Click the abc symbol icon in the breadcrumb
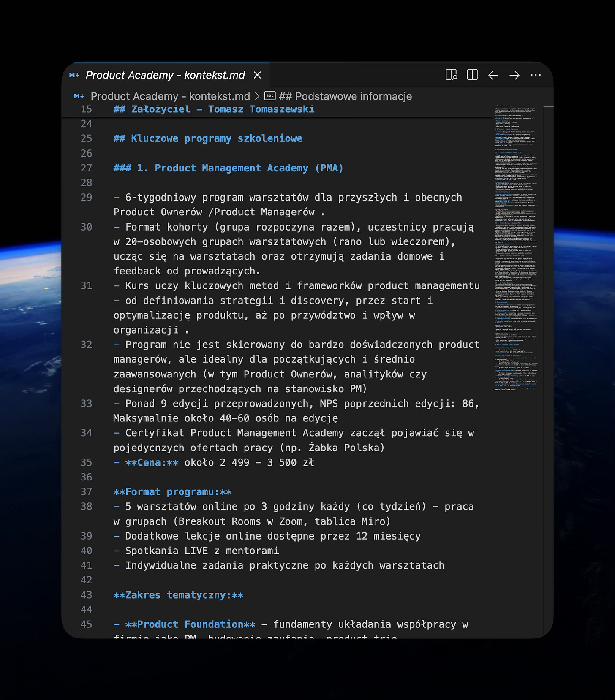 (270, 96)
